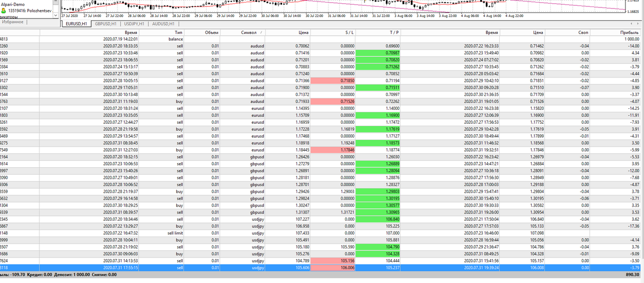Click the close price 107.098
The width and height of the screenshot is (644, 283).
tap(536, 233)
